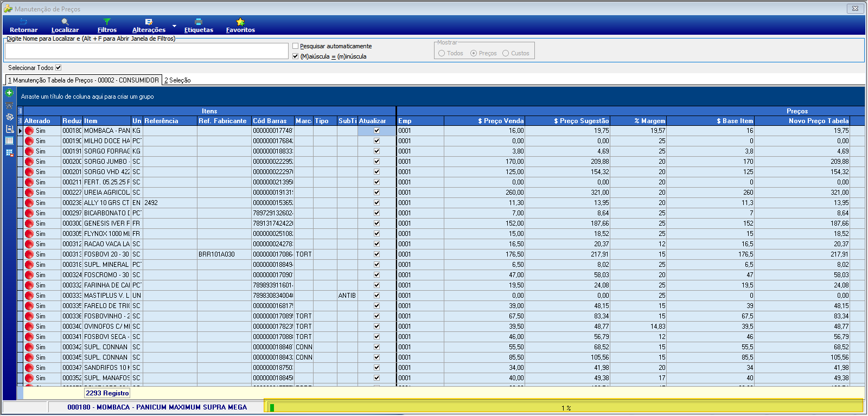Click the 2492 Referência cell
The width and height of the screenshot is (868, 416).
point(170,203)
